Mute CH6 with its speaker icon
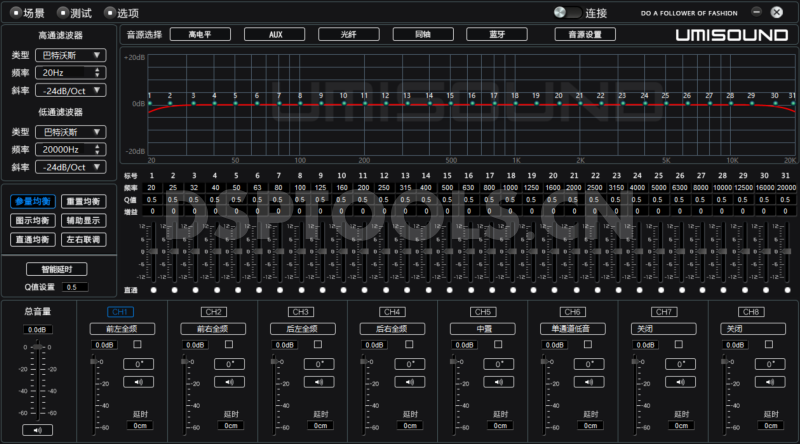This screenshot has width=800, height=444. click(589, 382)
